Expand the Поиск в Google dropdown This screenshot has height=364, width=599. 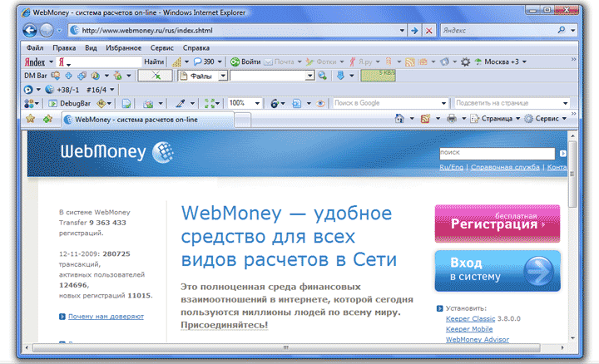pos(443,103)
